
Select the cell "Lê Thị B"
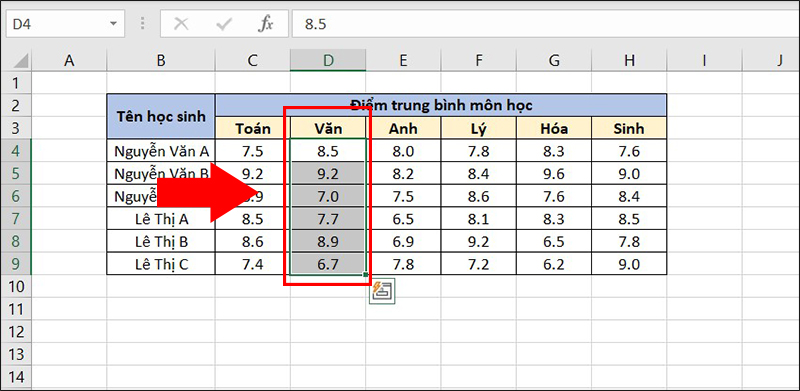(161, 241)
